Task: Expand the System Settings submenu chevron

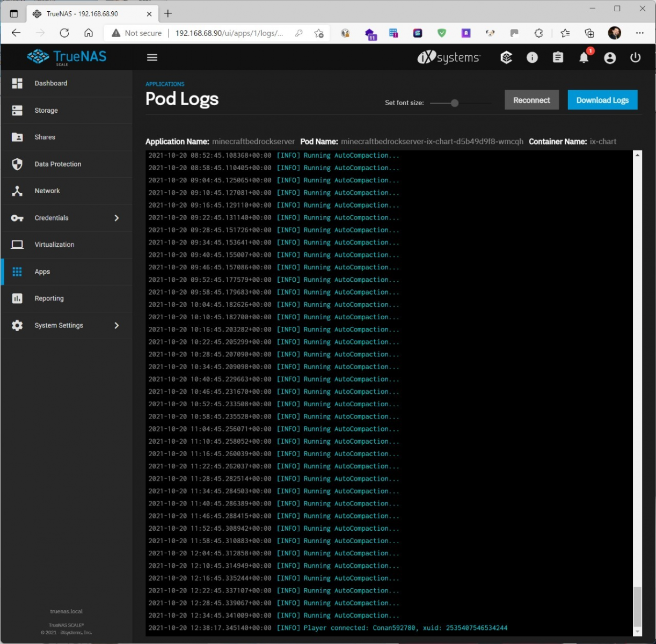Action: (116, 325)
